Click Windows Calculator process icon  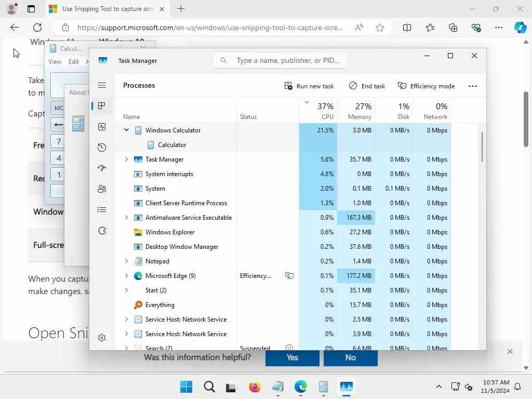(x=138, y=130)
